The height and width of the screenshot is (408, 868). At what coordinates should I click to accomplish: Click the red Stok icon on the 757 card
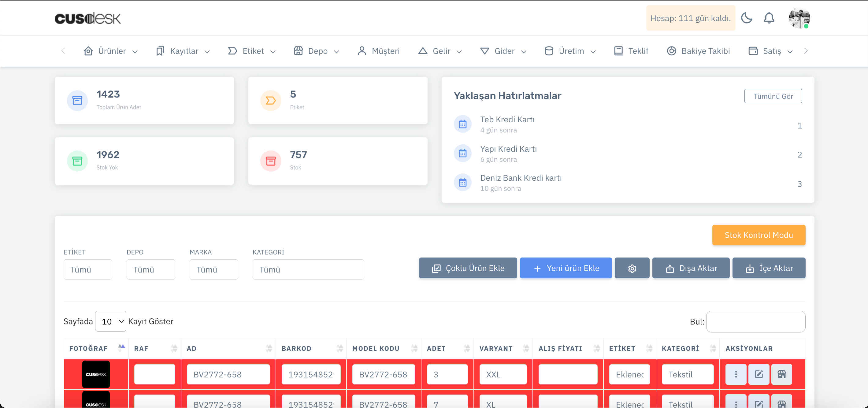(x=271, y=161)
